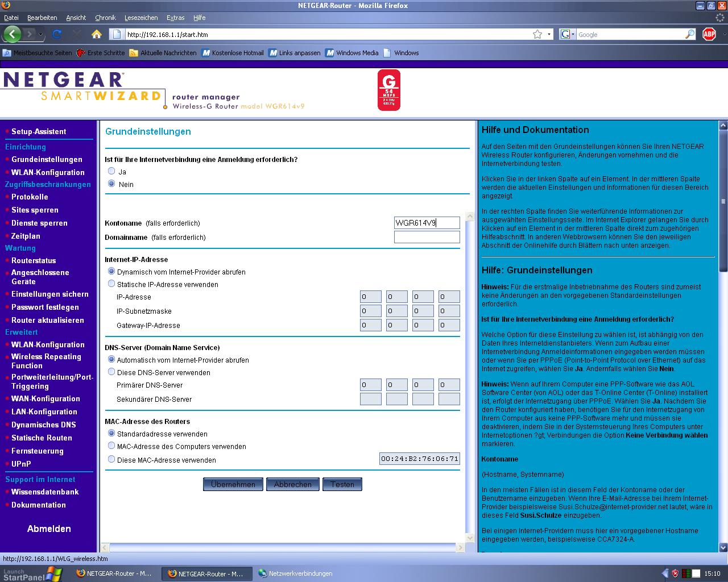The width and height of the screenshot is (728, 582).
Task: Open the Ansicht menu
Action: [x=76, y=18]
